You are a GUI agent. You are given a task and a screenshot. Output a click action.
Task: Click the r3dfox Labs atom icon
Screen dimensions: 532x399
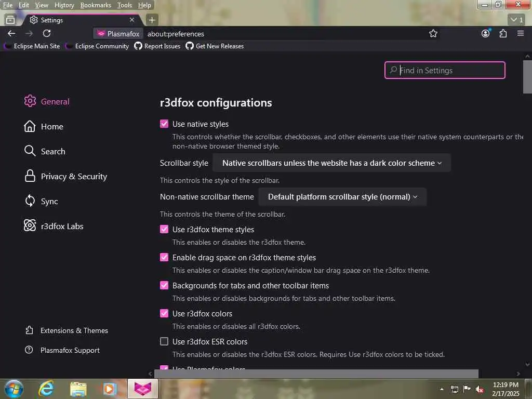(x=30, y=225)
